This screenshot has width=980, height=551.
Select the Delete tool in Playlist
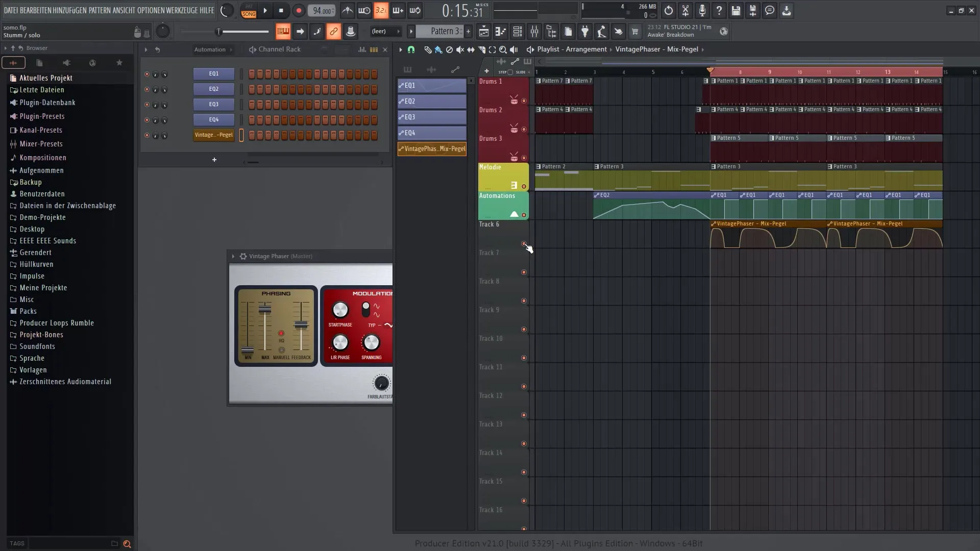pyautogui.click(x=449, y=49)
